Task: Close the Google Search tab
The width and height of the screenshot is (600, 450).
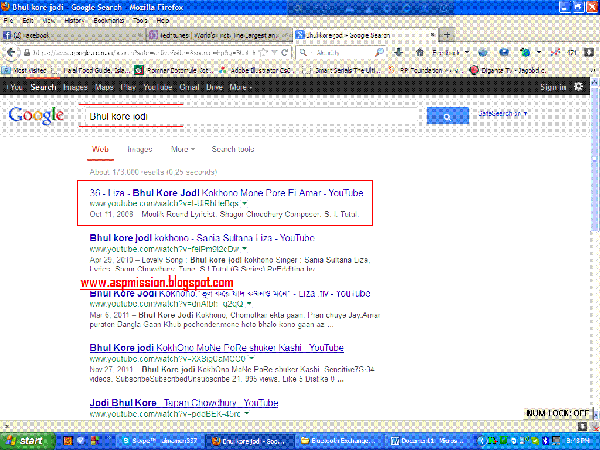Action: pyautogui.click(x=432, y=35)
